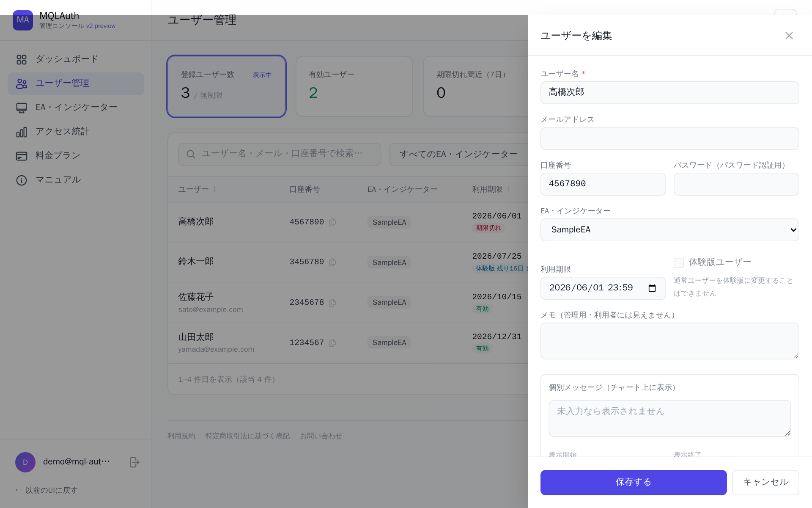This screenshot has width=812, height=508.
Task: Click the 個別メッセージ textarea
Action: click(669, 418)
